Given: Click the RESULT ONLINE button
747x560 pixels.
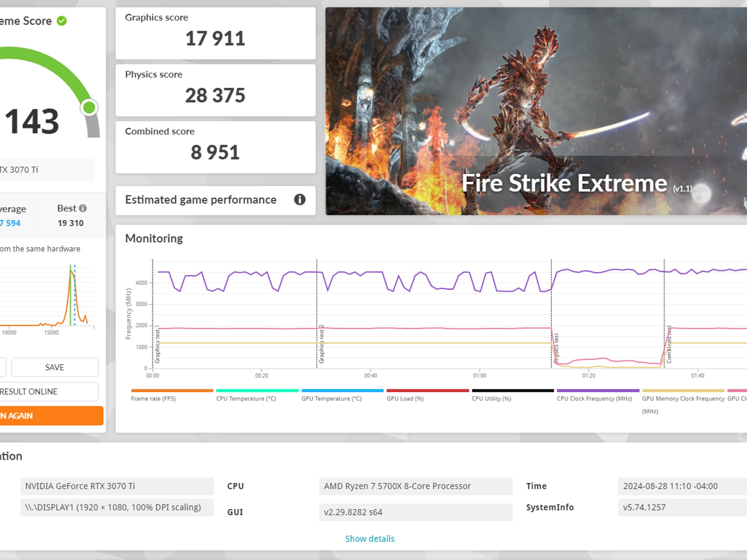Looking at the screenshot, I should coord(47,392).
